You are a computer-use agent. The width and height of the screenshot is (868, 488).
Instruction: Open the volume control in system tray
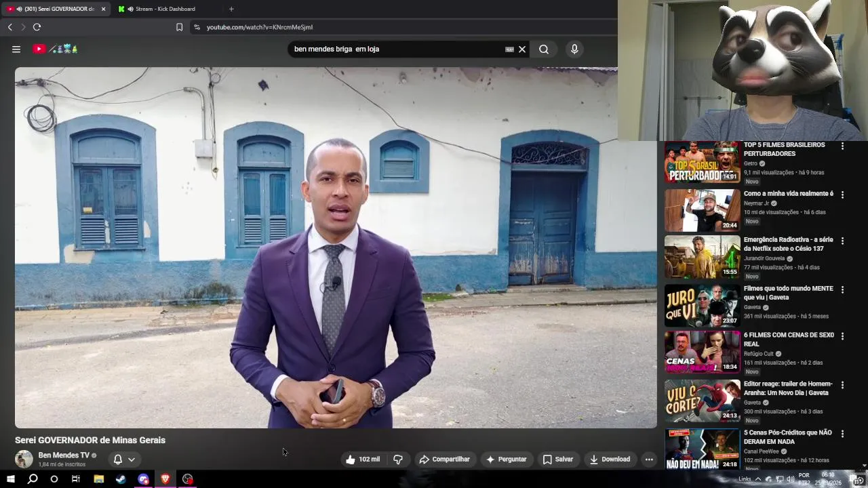click(x=790, y=479)
